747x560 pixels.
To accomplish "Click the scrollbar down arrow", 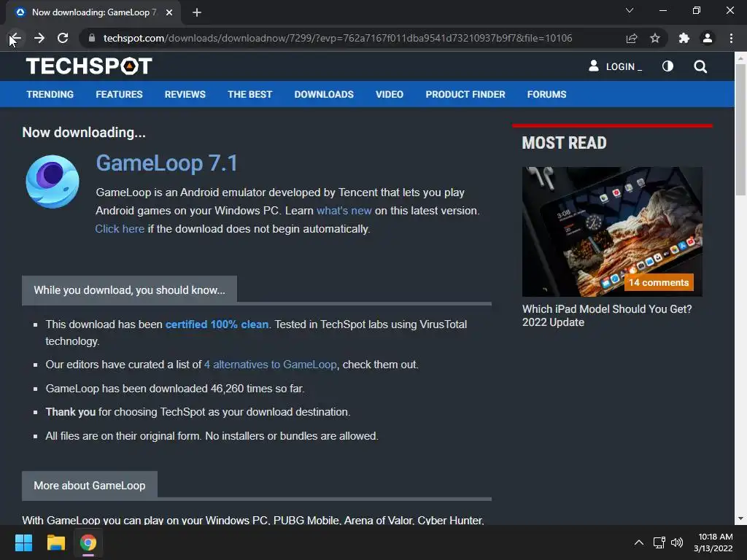I will click(x=740, y=519).
